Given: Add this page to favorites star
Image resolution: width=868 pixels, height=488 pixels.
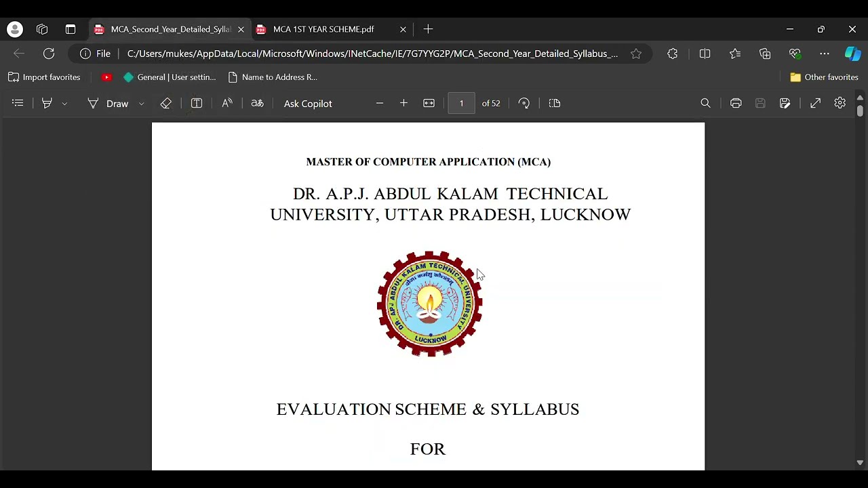Looking at the screenshot, I should (x=636, y=54).
